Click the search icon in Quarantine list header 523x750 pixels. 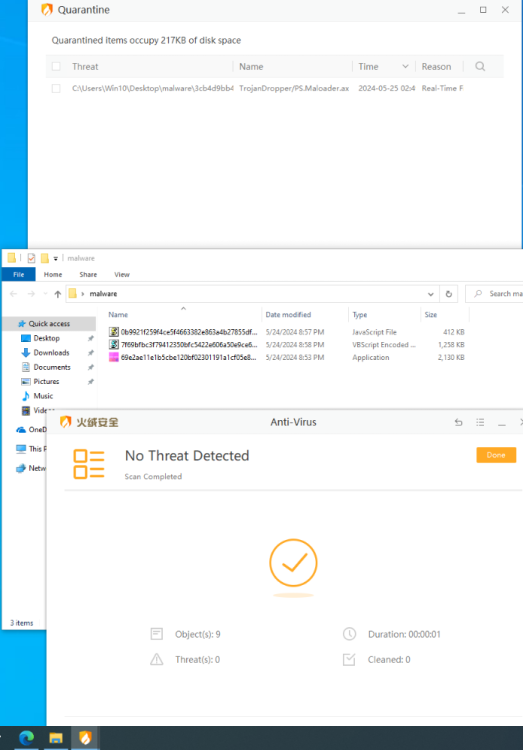pyautogui.click(x=480, y=66)
